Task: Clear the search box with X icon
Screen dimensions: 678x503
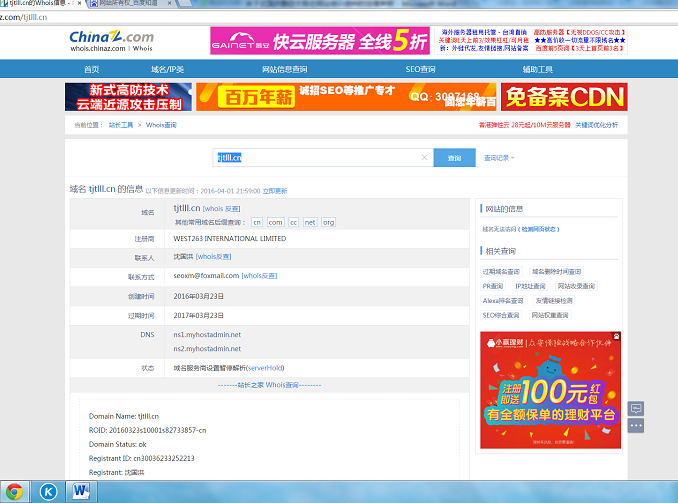Action: [x=425, y=158]
